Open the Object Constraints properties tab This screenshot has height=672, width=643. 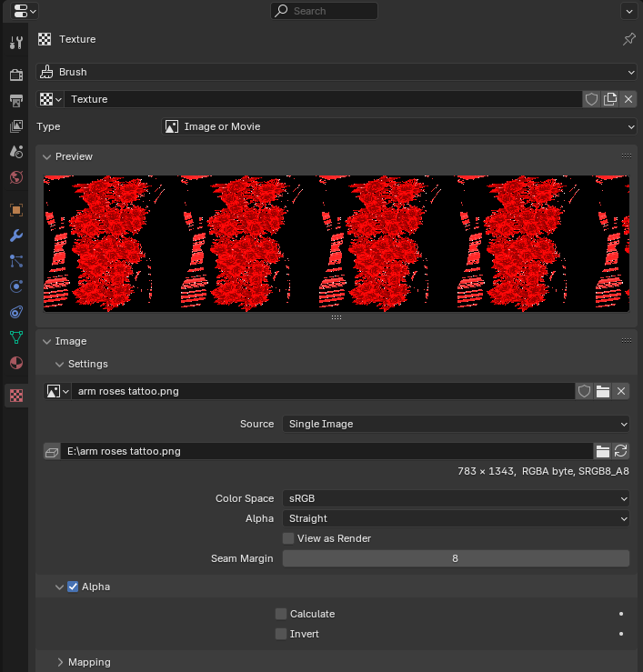(16, 312)
